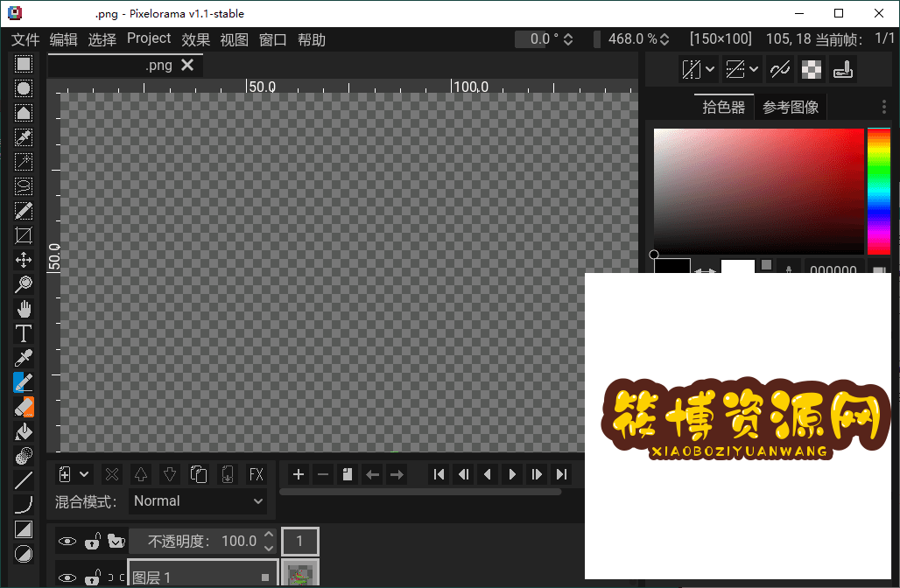The image size is (900, 588).
Task: Expand or collapse all layer groups
Action: [116, 541]
